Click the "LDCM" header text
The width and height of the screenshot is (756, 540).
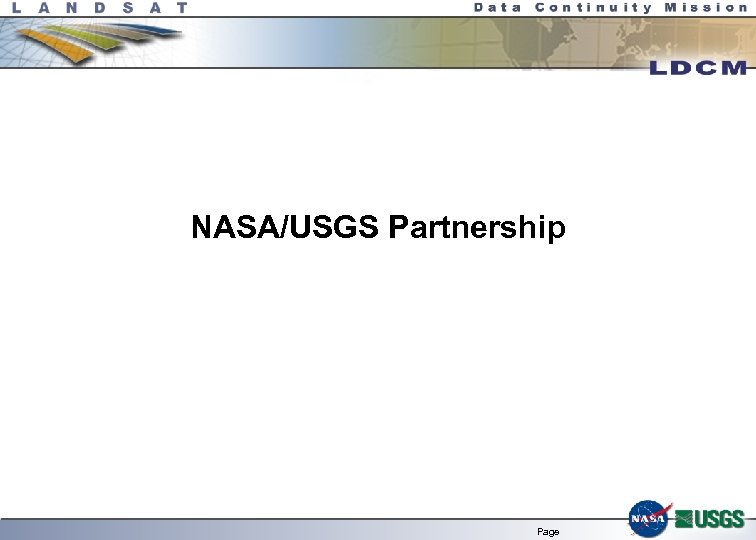(x=698, y=68)
